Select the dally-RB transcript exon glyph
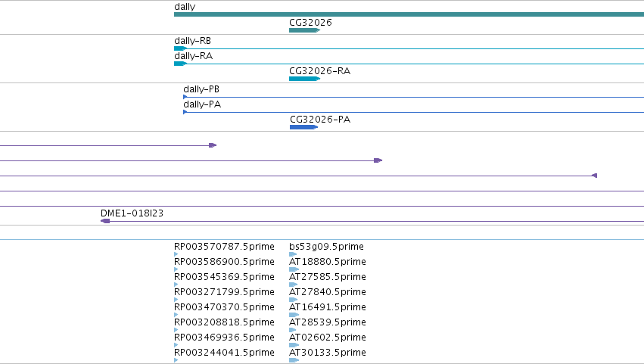Image resolution: width=644 pixels, height=364 pixels. click(x=180, y=48)
